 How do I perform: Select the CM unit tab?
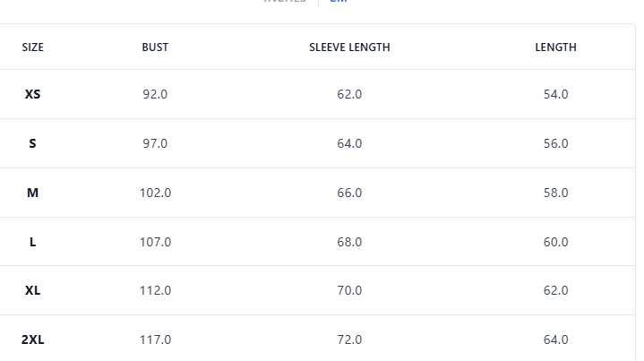click(x=339, y=3)
